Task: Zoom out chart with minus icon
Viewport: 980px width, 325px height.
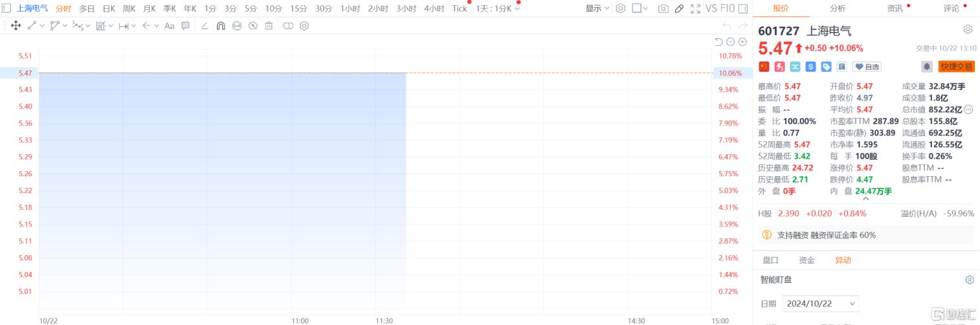Action: click(x=731, y=41)
